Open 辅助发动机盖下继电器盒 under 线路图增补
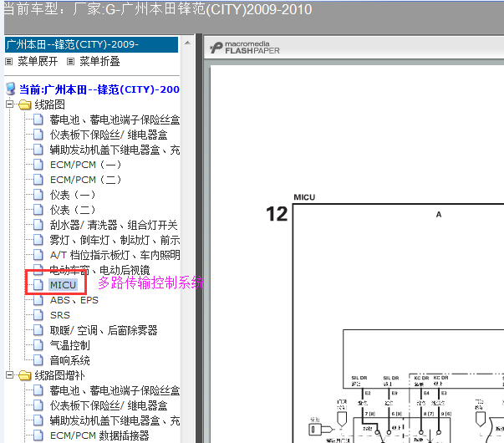This screenshot has height=443, width=504. point(115,420)
